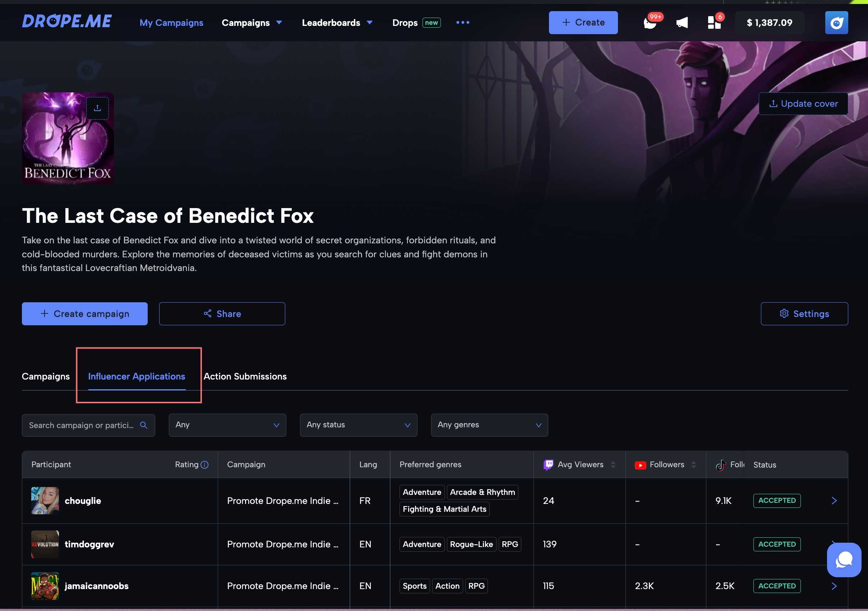The height and width of the screenshot is (611, 868).
Task: Switch to the Action Submissions tab
Action: pos(245,376)
